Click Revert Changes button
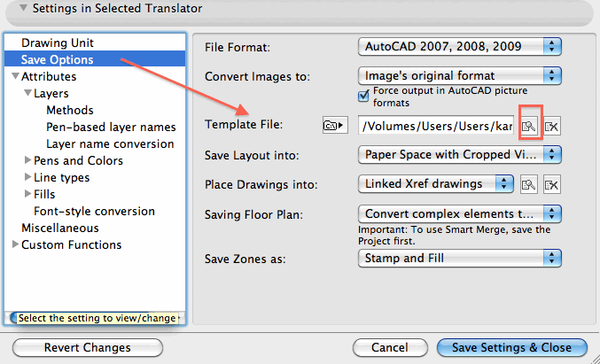The width and height of the screenshot is (600, 364). point(88,347)
